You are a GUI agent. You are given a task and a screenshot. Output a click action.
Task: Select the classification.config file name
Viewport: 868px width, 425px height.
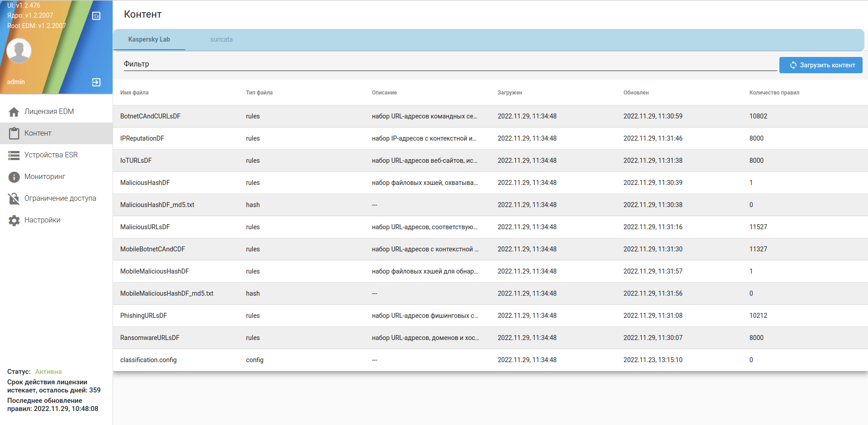[148, 360]
